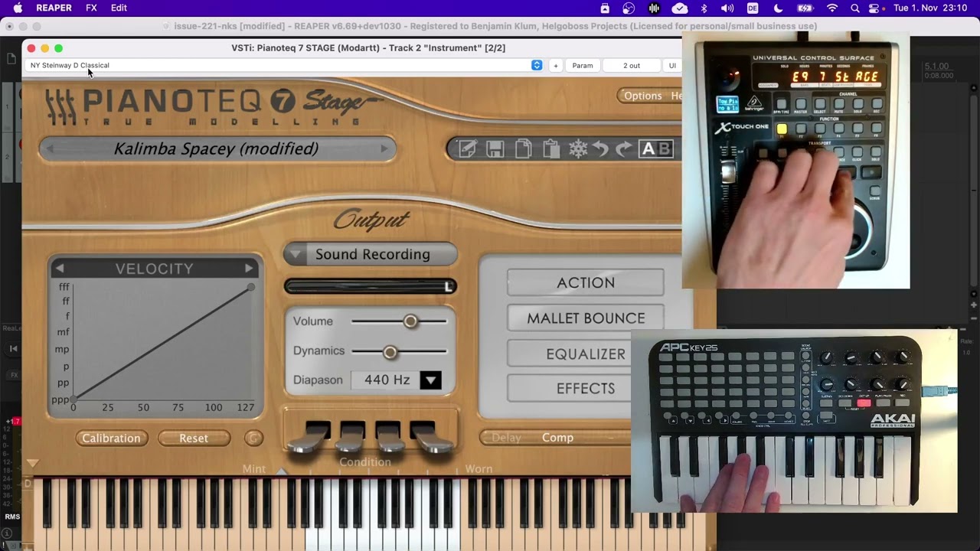Redo with the right curved arrow
Screen dimensions: 980x551
click(x=624, y=149)
